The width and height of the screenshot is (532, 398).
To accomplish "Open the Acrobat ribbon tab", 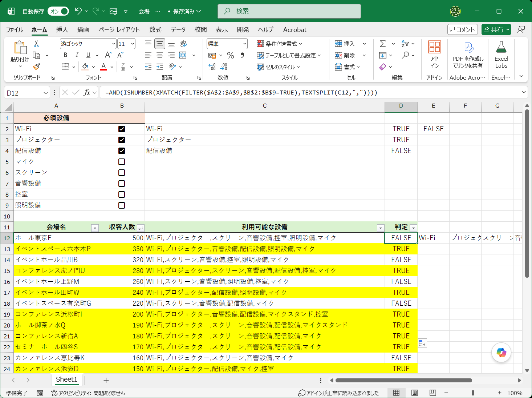I will pos(295,30).
